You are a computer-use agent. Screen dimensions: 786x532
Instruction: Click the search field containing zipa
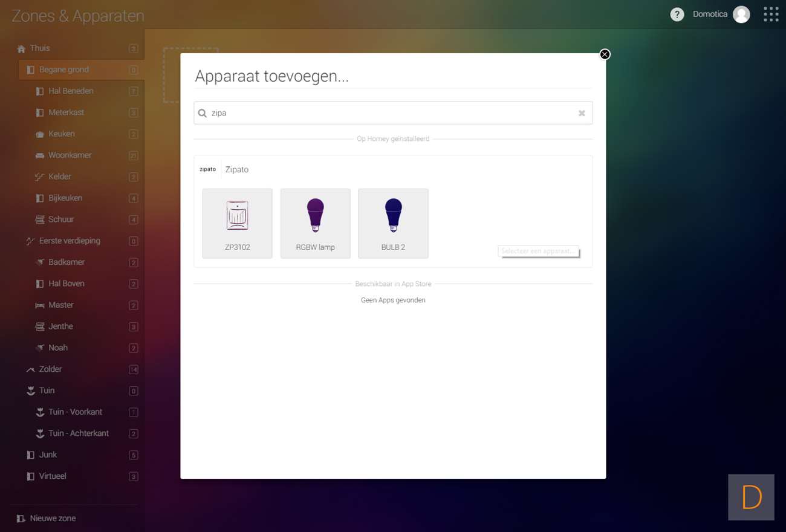coord(393,113)
